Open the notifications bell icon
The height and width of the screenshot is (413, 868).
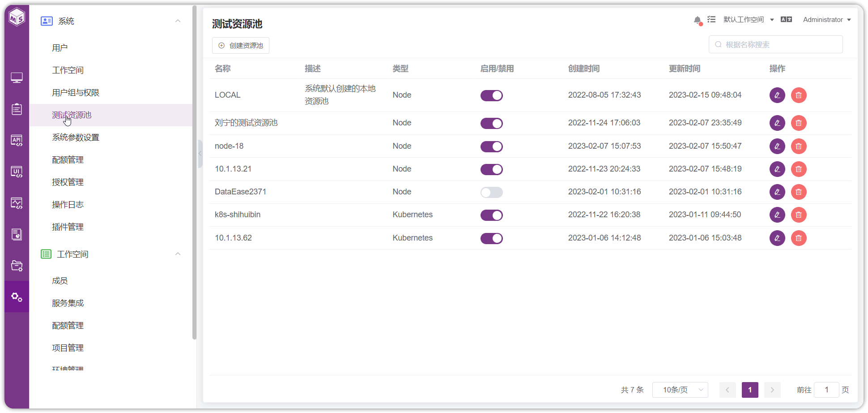pos(698,20)
